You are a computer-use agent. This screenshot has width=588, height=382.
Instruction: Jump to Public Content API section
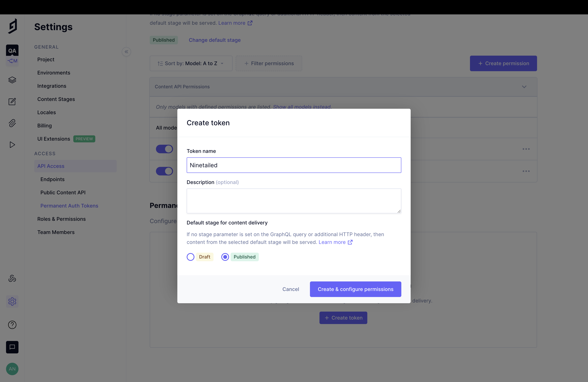(63, 193)
